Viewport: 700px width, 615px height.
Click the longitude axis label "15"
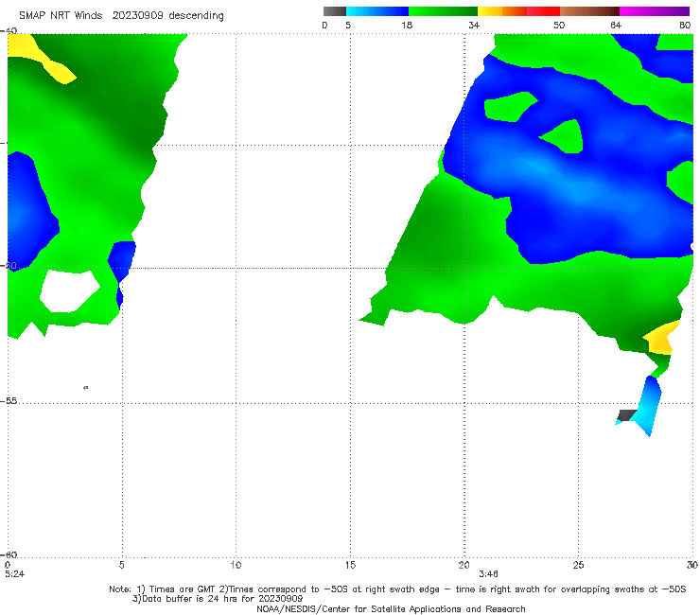coord(350,565)
